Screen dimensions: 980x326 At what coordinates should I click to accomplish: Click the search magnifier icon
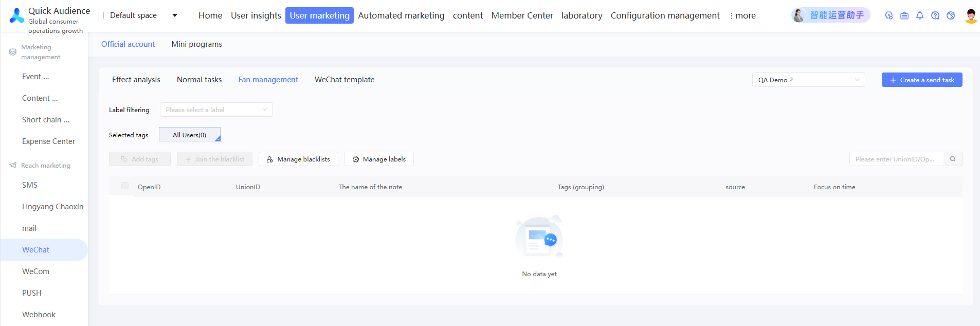pyautogui.click(x=953, y=159)
